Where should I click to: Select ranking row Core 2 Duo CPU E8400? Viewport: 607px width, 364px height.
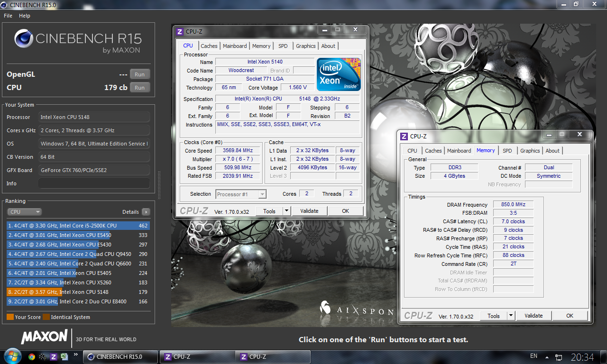(x=78, y=301)
